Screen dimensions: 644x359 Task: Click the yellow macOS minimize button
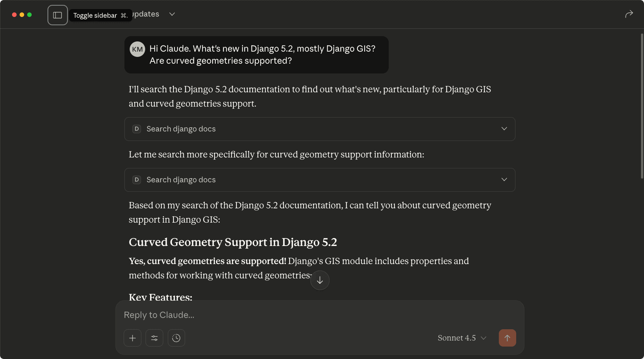[x=22, y=15]
